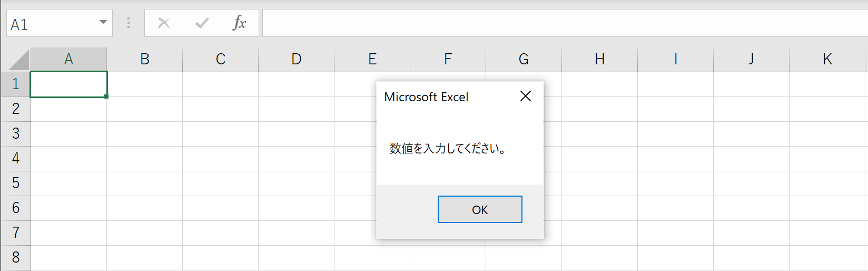The width and height of the screenshot is (868, 271).
Task: Click the Enter checkmark formula bar icon
Action: 202,23
